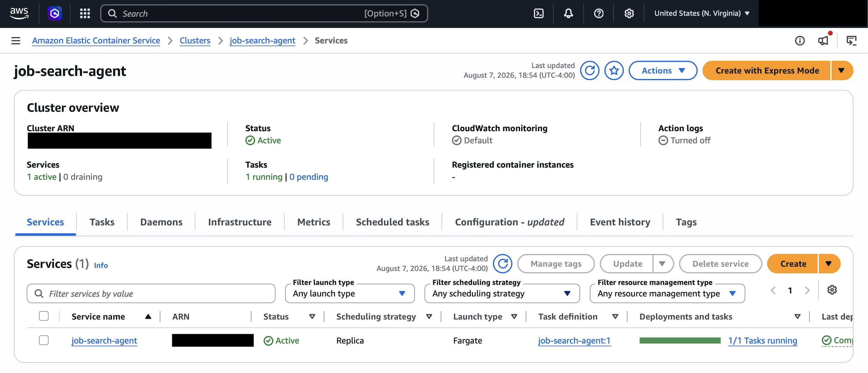Image resolution: width=868 pixels, height=373 pixels.
Task: Open the info panel icon near breadcrumbs
Action: pyautogui.click(x=800, y=41)
